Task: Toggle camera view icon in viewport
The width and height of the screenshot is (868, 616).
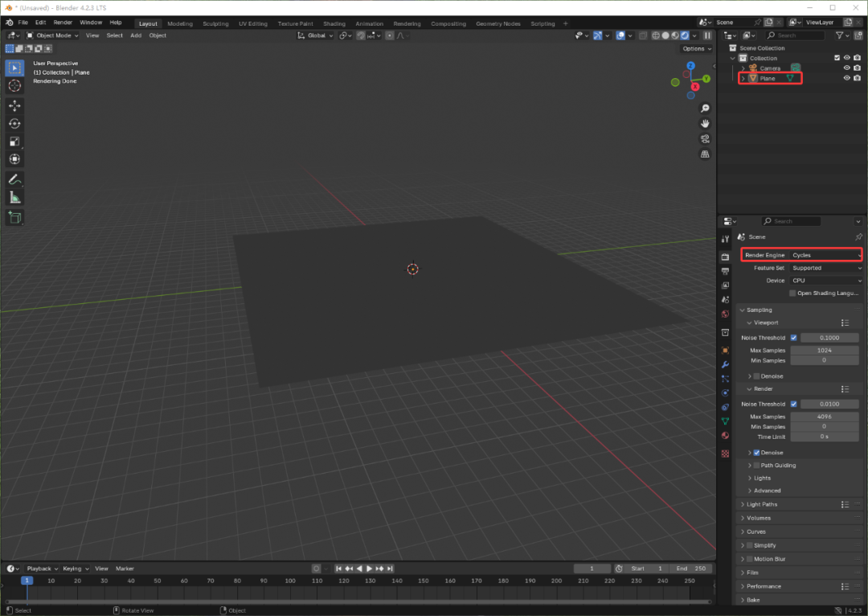Action: (705, 138)
